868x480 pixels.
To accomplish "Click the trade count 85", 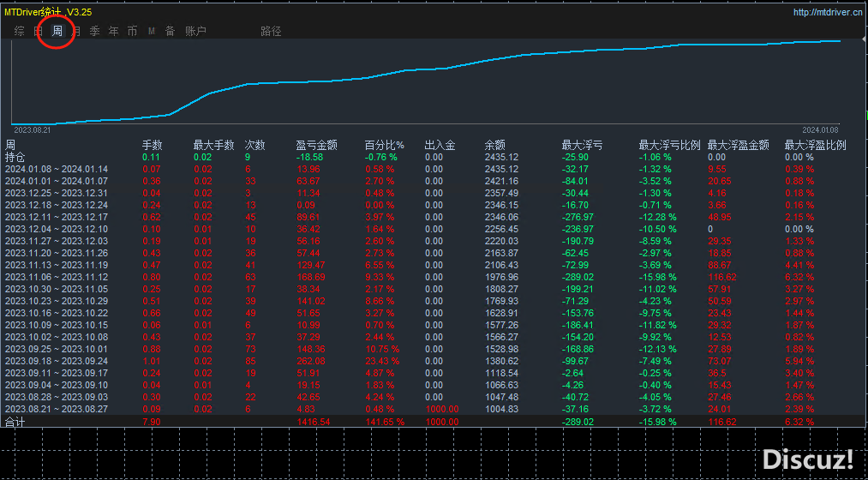I will (x=249, y=361).
